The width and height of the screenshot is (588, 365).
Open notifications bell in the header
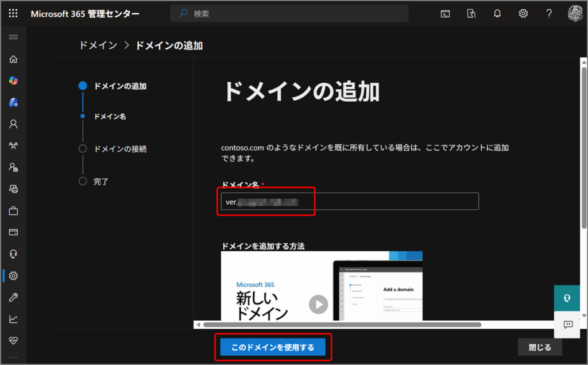[x=497, y=14]
